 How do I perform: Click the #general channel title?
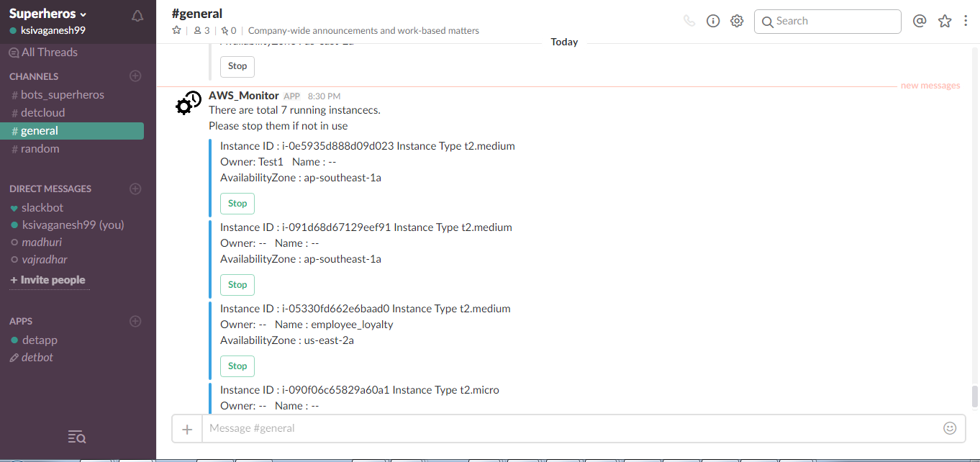[x=197, y=13]
